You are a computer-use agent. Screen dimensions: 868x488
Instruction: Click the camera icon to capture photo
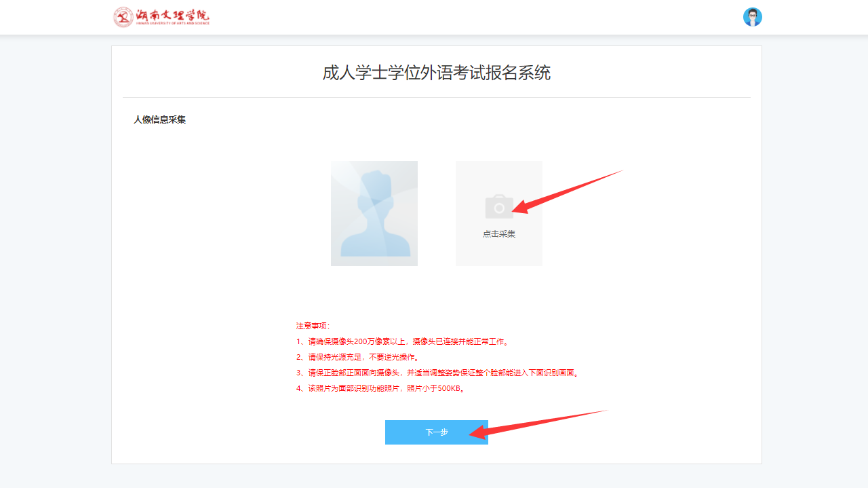[498, 206]
